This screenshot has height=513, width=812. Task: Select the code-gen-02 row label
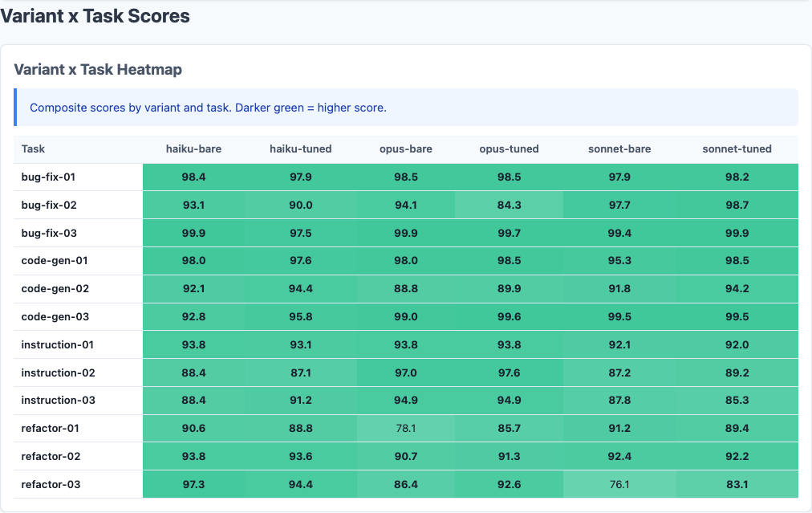pos(51,288)
